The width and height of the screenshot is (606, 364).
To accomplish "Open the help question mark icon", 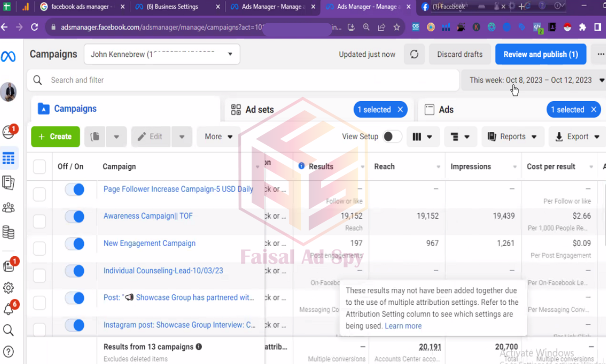I will coord(8,352).
